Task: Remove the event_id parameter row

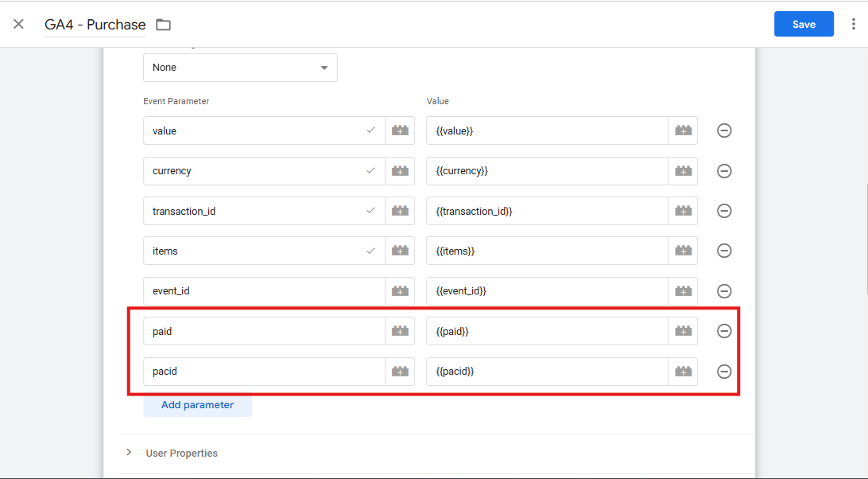Action: tap(724, 291)
